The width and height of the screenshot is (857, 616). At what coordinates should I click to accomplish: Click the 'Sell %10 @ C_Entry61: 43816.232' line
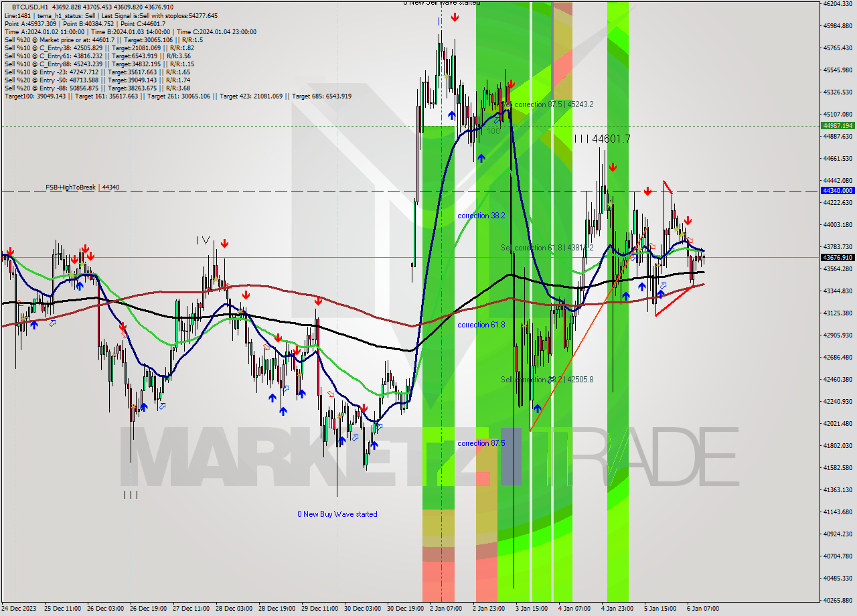click(98, 56)
